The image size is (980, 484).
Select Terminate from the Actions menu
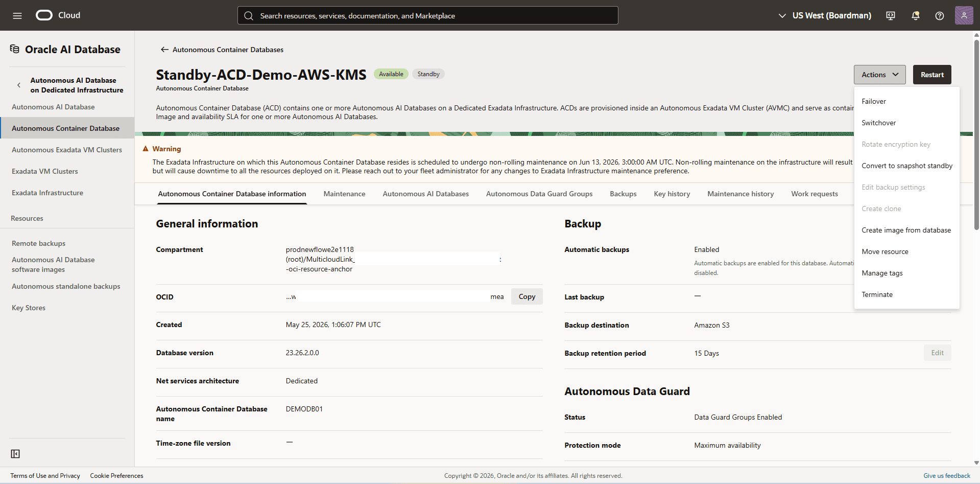[906, 294]
